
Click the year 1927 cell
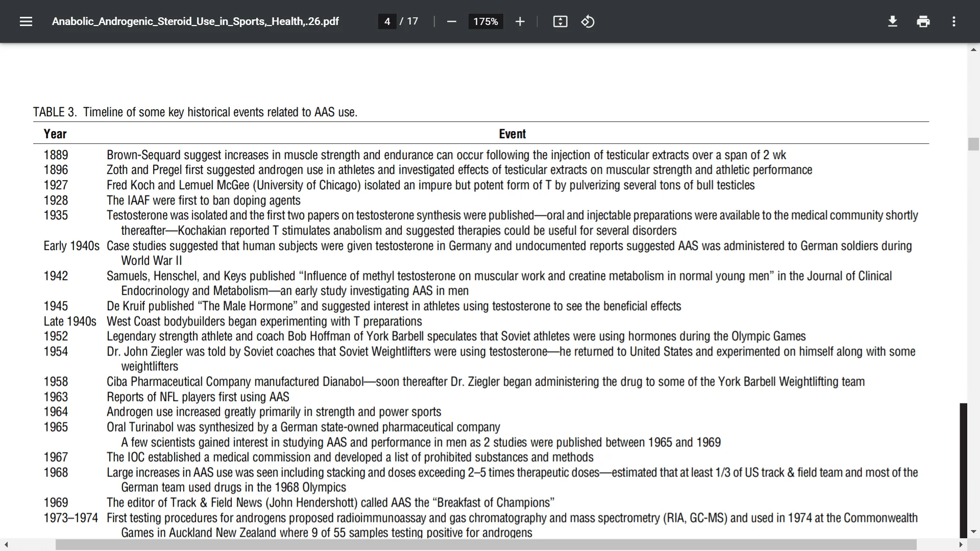click(56, 185)
